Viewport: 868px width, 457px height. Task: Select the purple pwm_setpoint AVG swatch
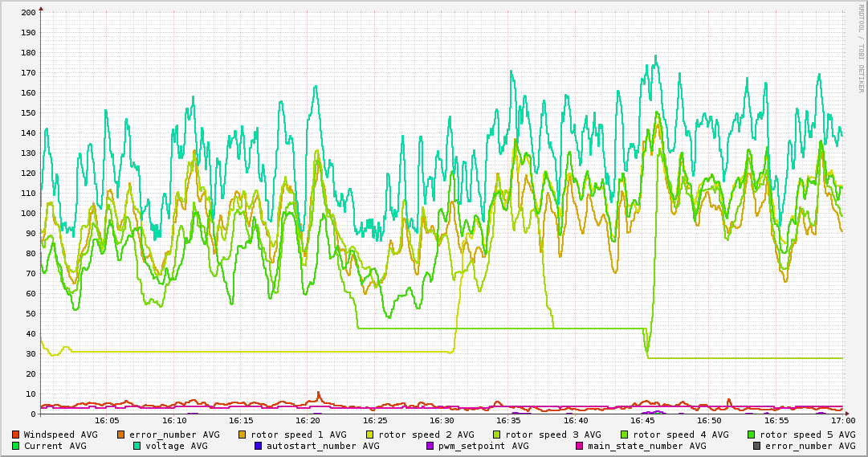(x=430, y=446)
